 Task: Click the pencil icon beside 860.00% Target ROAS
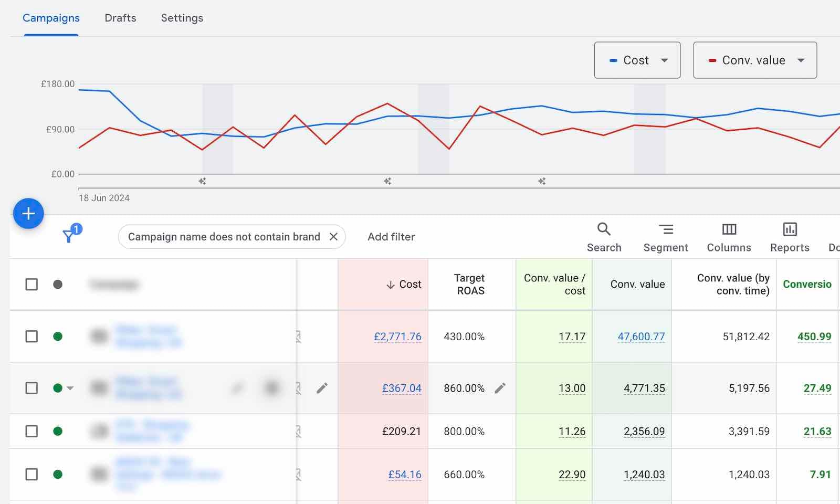pyautogui.click(x=500, y=388)
